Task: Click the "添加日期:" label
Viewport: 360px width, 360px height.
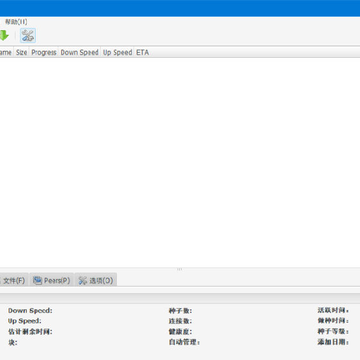Action: pyautogui.click(x=333, y=342)
